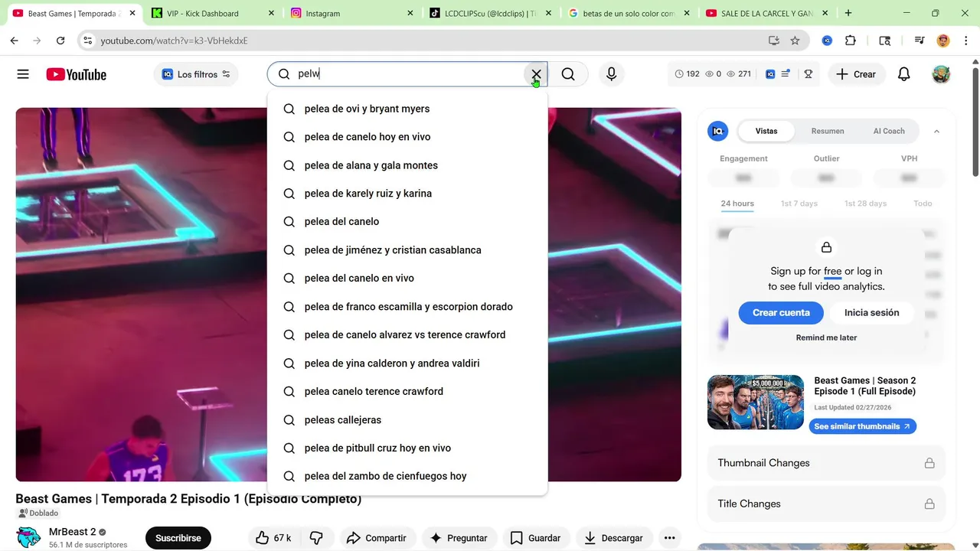This screenshot has height=551, width=980.
Task: Like the video with thumbs up 67 k
Action: point(273,538)
